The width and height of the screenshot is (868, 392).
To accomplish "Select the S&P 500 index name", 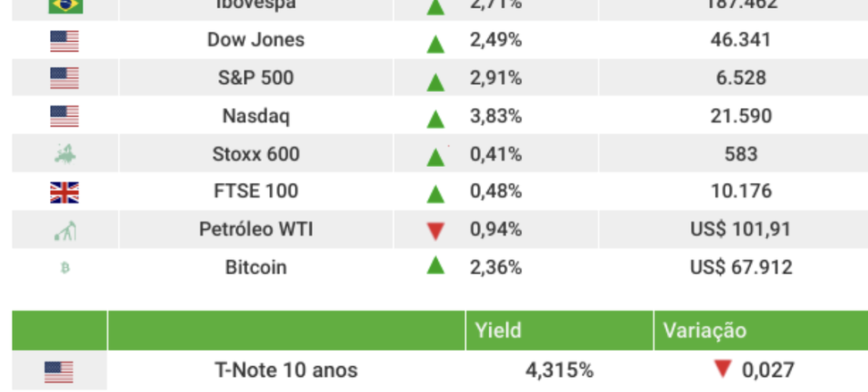I will 256,78.
